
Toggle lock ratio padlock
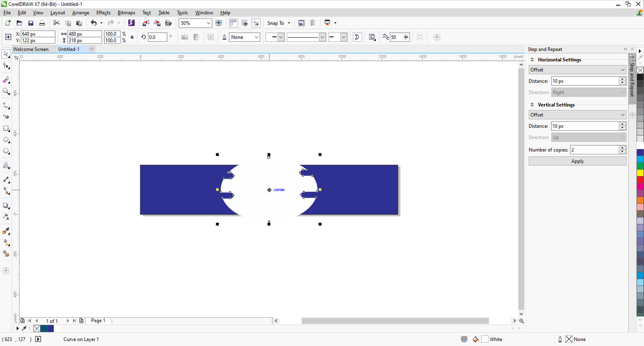(132, 37)
